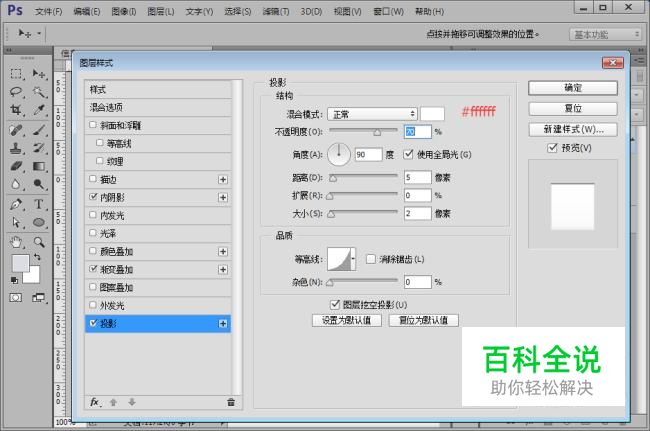Select the Dodge tool
The height and width of the screenshot is (431, 650).
(39, 184)
